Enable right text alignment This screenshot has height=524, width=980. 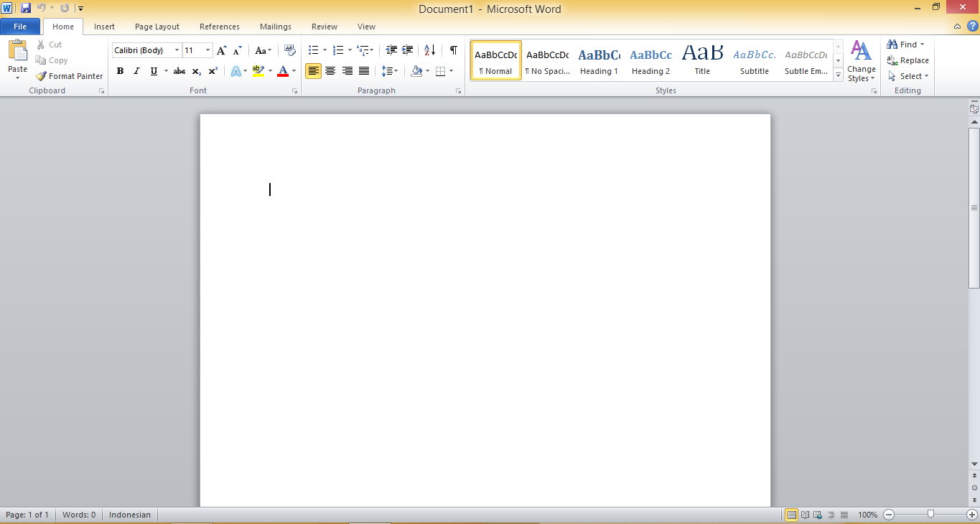click(347, 70)
